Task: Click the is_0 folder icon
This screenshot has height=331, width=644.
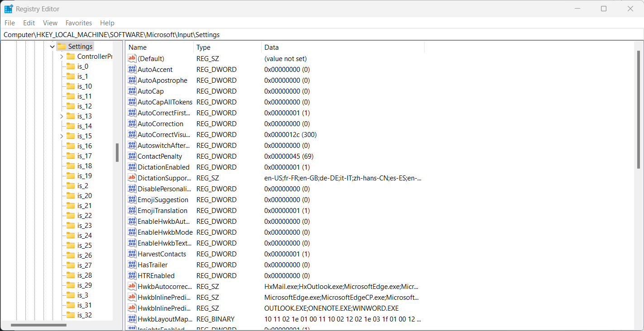Action: click(x=71, y=66)
